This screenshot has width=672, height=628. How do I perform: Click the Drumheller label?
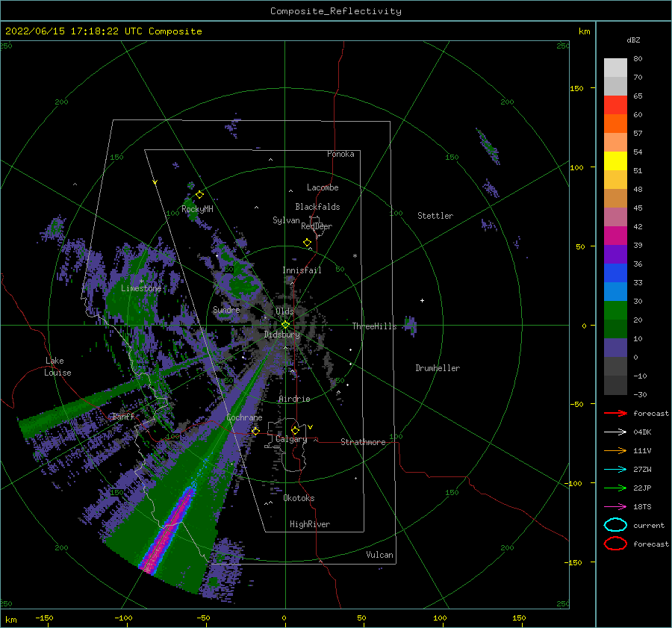point(438,368)
